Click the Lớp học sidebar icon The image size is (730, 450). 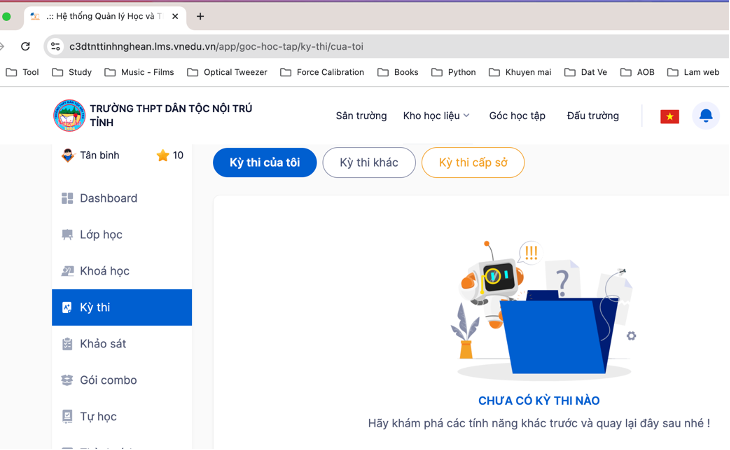(x=68, y=235)
